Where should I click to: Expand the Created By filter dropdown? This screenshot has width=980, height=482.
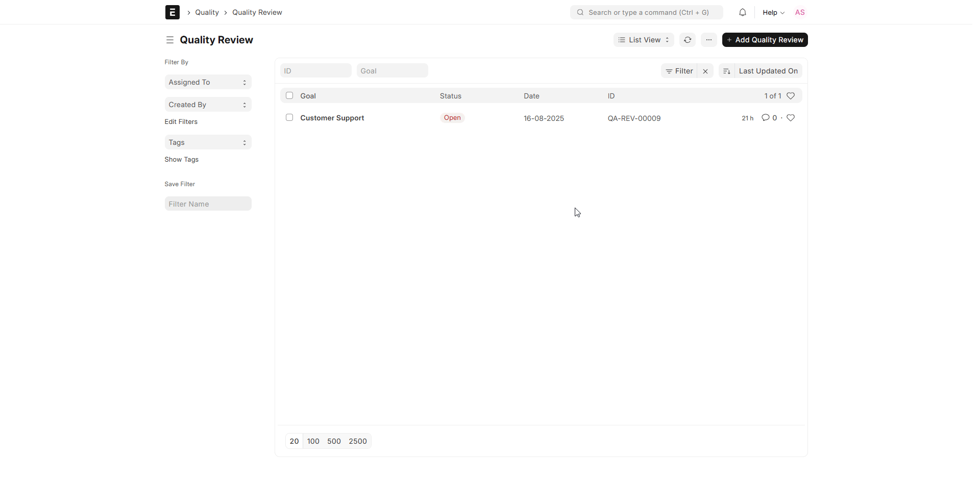208,105
